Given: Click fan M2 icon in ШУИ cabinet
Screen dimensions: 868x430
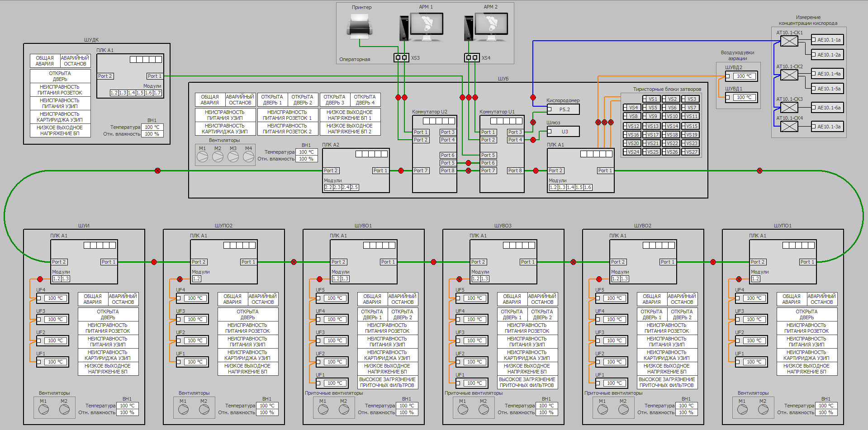Looking at the screenshot, I should click(64, 409).
